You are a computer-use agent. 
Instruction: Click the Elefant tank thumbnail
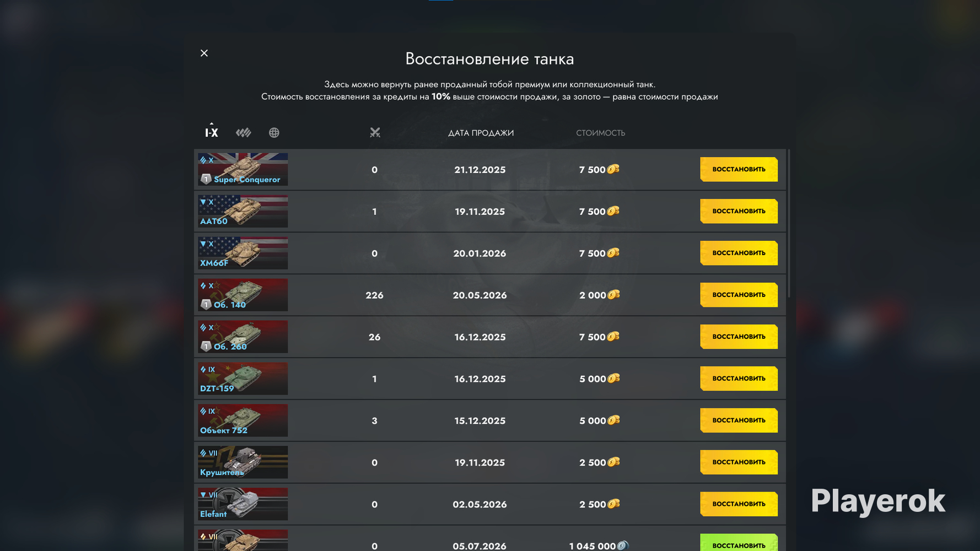(x=243, y=504)
